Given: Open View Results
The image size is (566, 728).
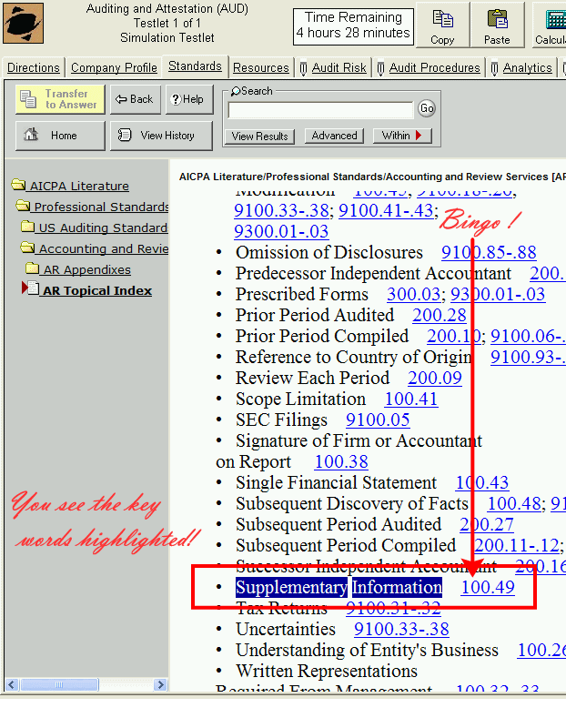Looking at the screenshot, I should click(259, 136).
